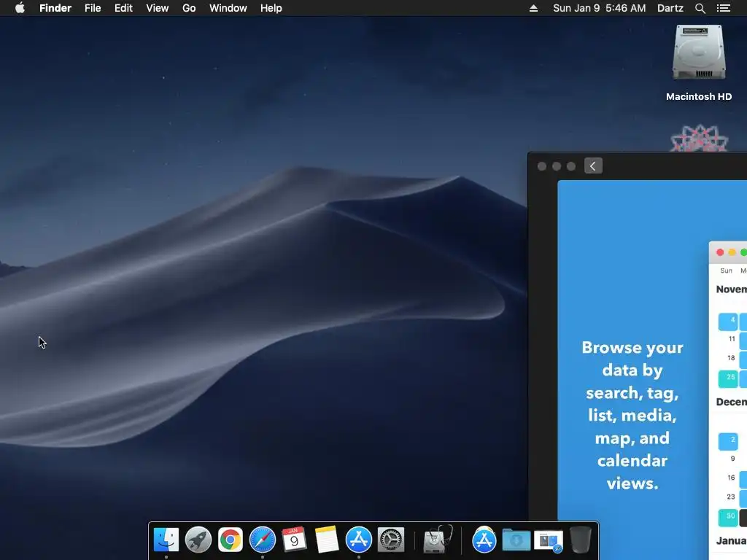
Task: Open the Trash in the Dock
Action: [x=581, y=540]
